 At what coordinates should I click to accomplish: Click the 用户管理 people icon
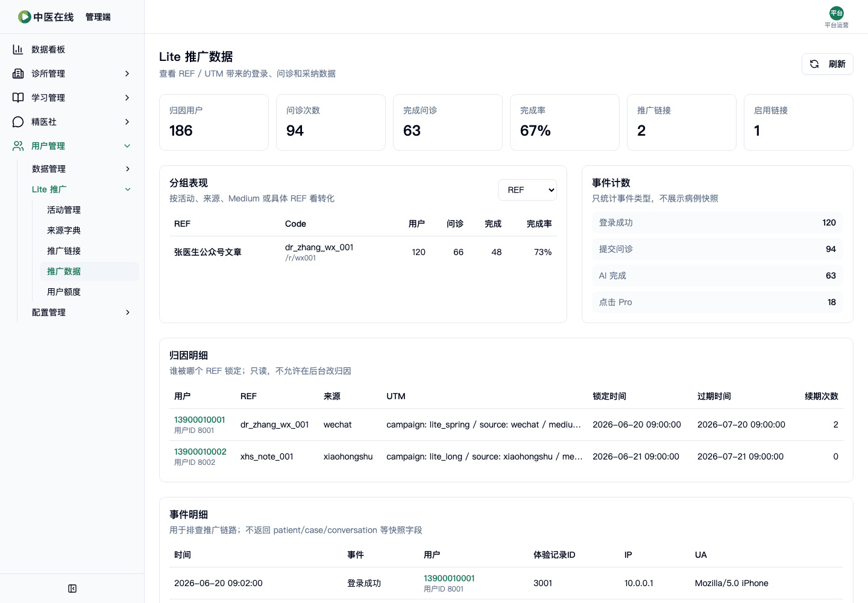coord(18,146)
